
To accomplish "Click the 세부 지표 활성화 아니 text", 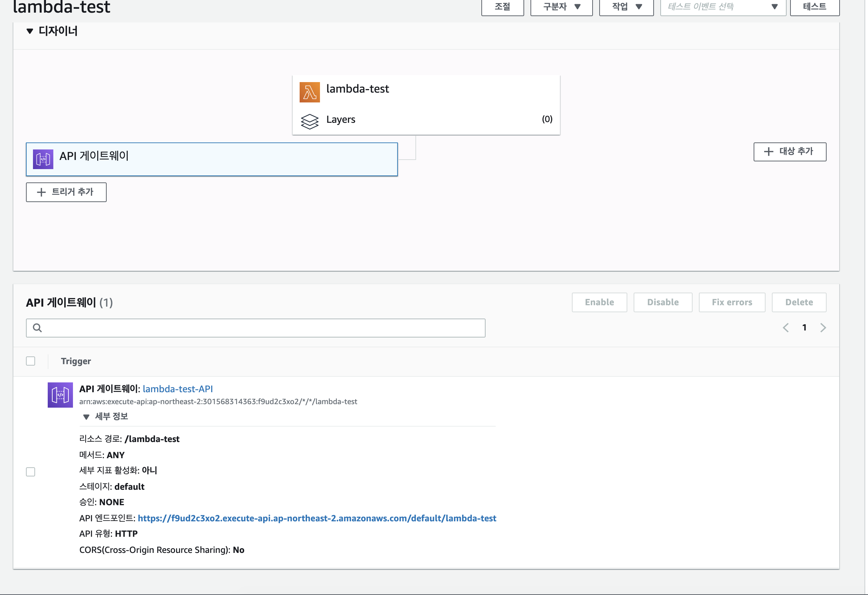I will 118,470.
